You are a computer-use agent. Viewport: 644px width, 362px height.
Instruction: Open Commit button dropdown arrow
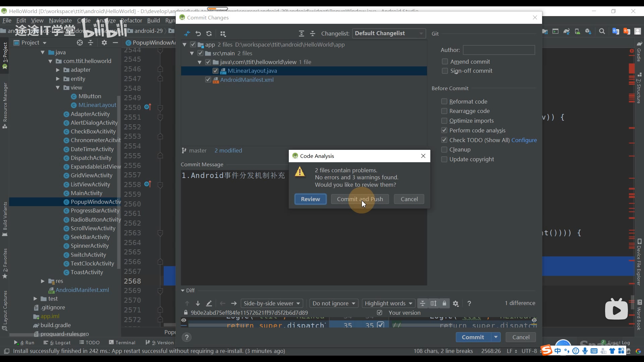coord(496,337)
